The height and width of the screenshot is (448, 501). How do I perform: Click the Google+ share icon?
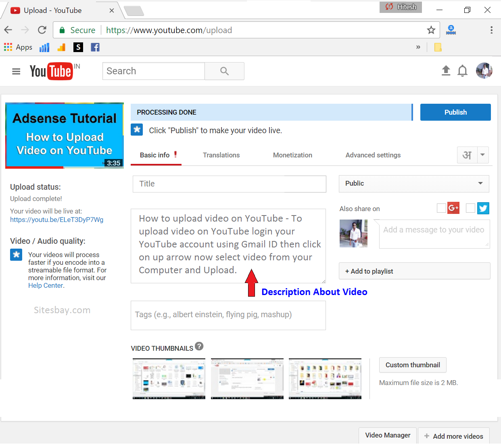pyautogui.click(x=453, y=208)
